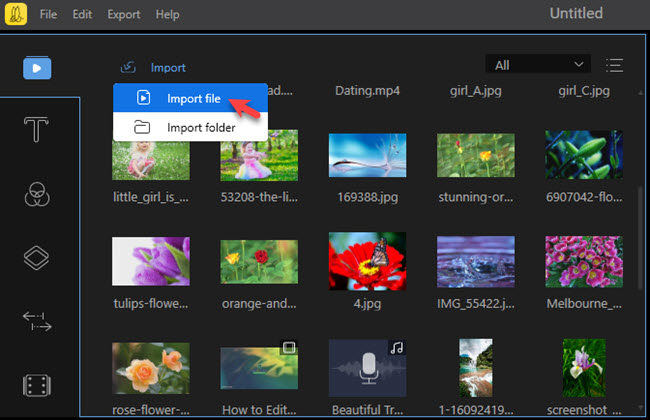Viewport: 650px width, 420px height.
Task: Select the rose-flower-... thumbnail
Action: pyautogui.click(x=151, y=368)
